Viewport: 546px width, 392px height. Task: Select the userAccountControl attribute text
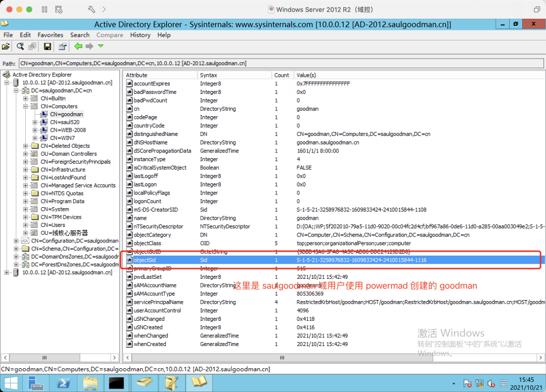(x=157, y=311)
